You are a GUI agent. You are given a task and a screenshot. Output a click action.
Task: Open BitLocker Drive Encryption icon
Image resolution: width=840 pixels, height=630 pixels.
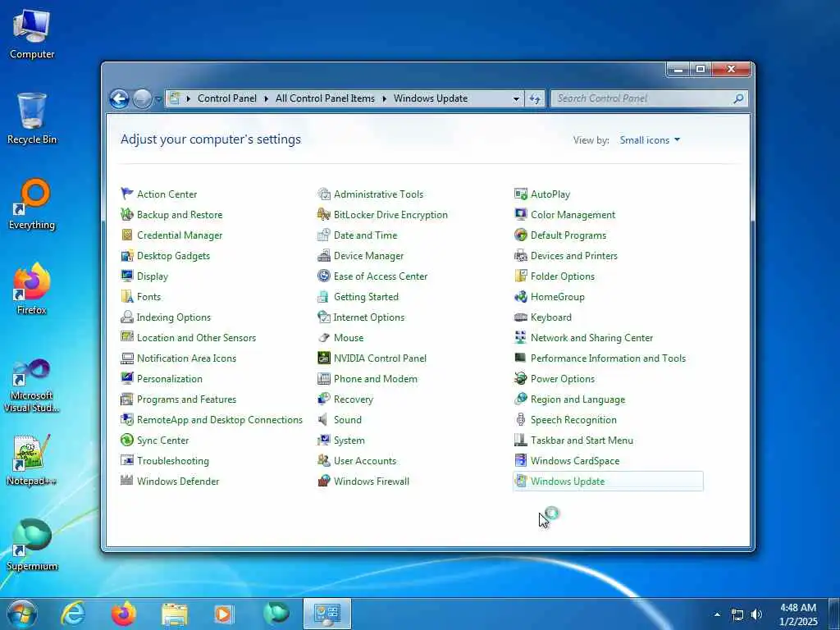click(x=323, y=214)
